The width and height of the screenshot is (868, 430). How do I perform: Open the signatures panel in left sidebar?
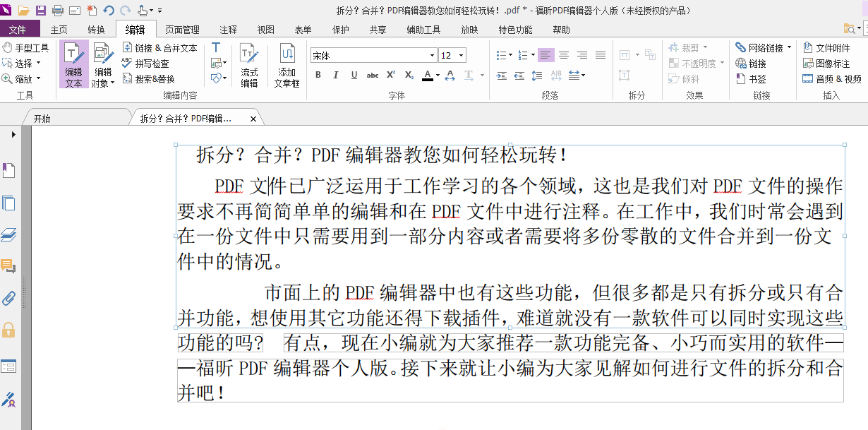(9, 400)
